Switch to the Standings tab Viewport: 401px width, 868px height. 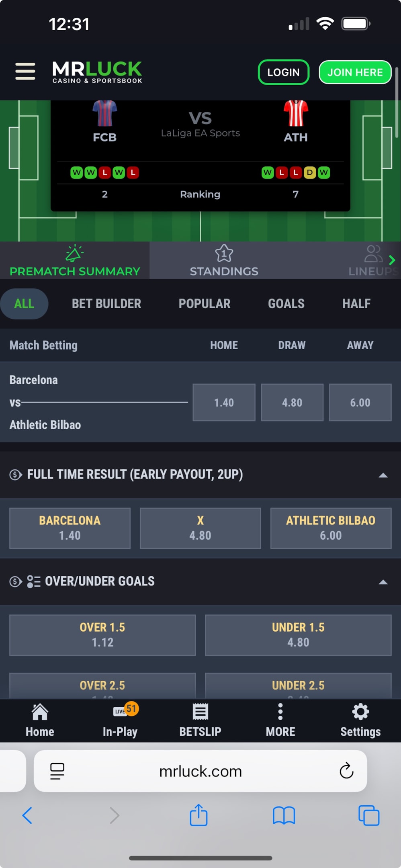(x=224, y=261)
